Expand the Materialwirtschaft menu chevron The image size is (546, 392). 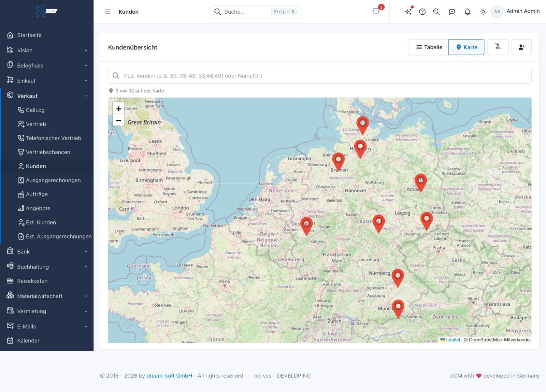86,296
